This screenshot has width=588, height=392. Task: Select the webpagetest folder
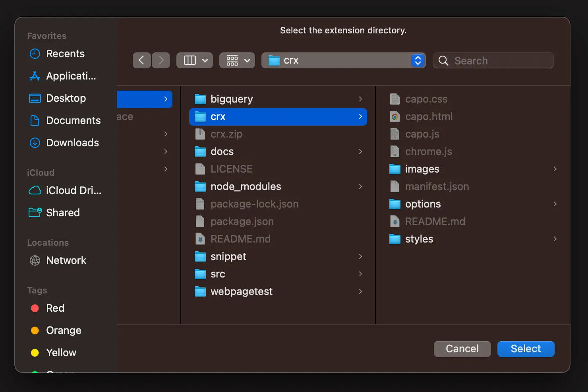241,291
